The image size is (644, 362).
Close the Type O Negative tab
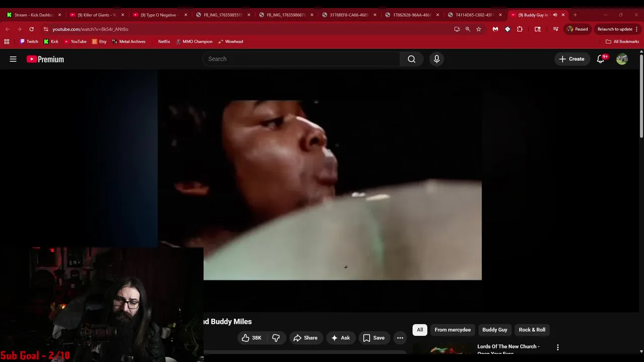(185, 15)
